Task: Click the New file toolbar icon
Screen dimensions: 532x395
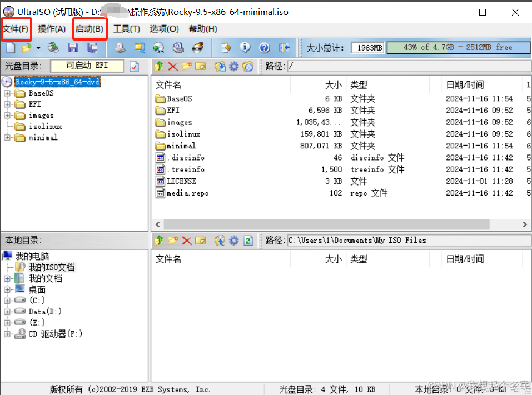Action: (11, 48)
